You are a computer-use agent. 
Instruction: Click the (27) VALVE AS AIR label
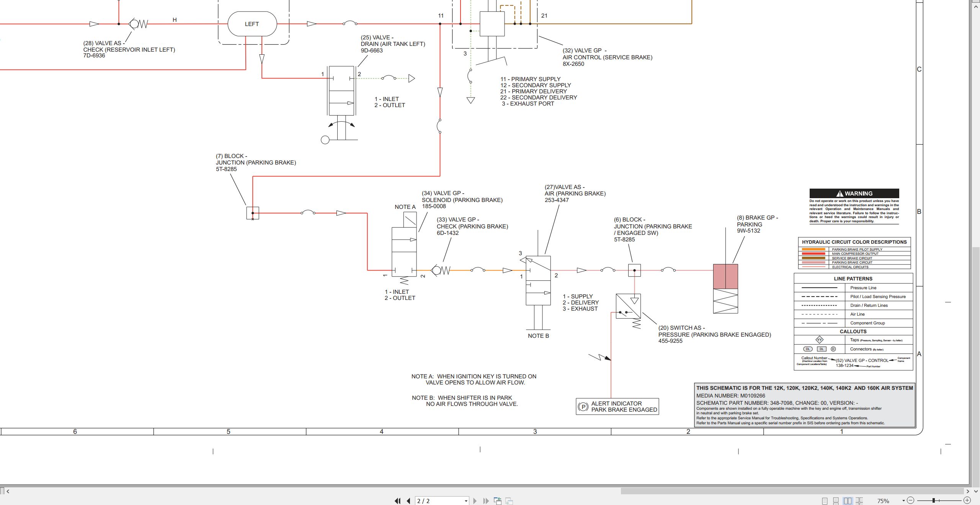click(575, 194)
